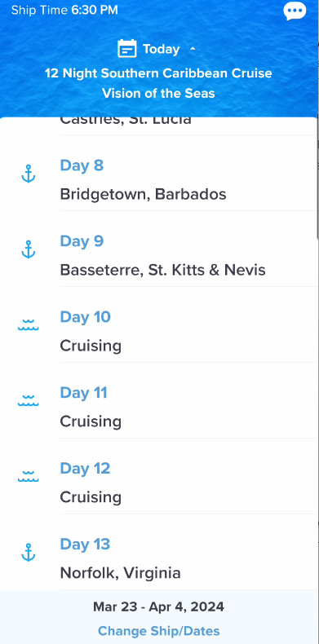Image resolution: width=319 pixels, height=644 pixels.
Task: Click the anchor icon for Day 9
Action: (x=29, y=249)
